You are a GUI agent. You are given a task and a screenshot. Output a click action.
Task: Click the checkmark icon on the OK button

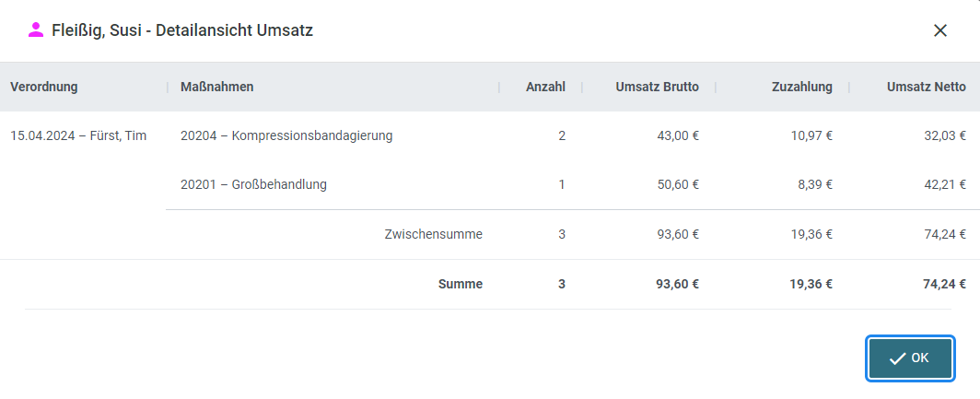[897, 358]
